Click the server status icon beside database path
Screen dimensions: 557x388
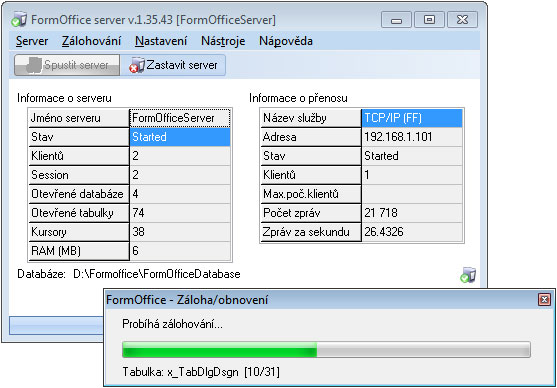coord(468,275)
